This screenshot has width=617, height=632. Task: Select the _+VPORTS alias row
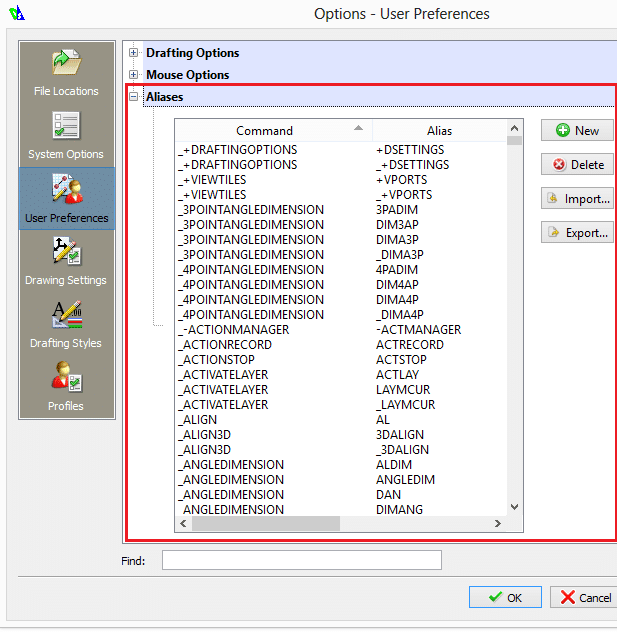(x=341, y=195)
